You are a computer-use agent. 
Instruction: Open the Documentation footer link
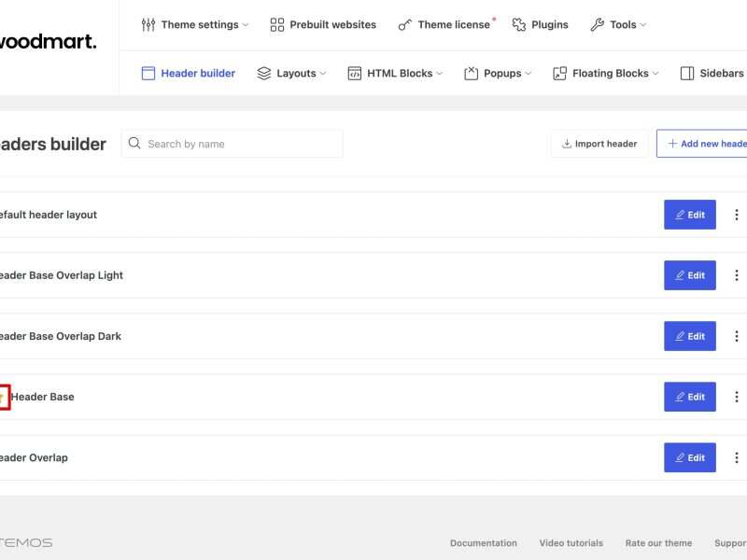click(x=484, y=543)
